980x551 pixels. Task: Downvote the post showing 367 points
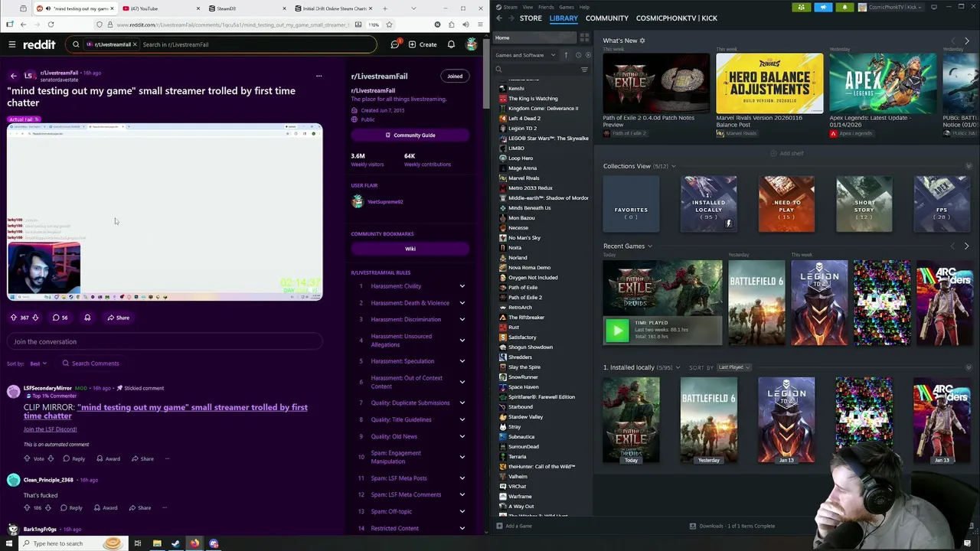(35, 318)
